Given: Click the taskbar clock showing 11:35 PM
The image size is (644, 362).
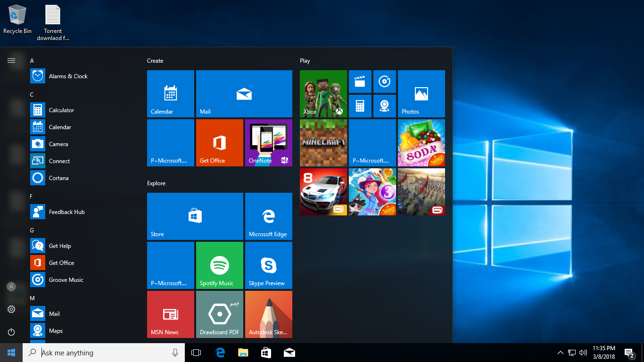Looking at the screenshot, I should pos(604,353).
